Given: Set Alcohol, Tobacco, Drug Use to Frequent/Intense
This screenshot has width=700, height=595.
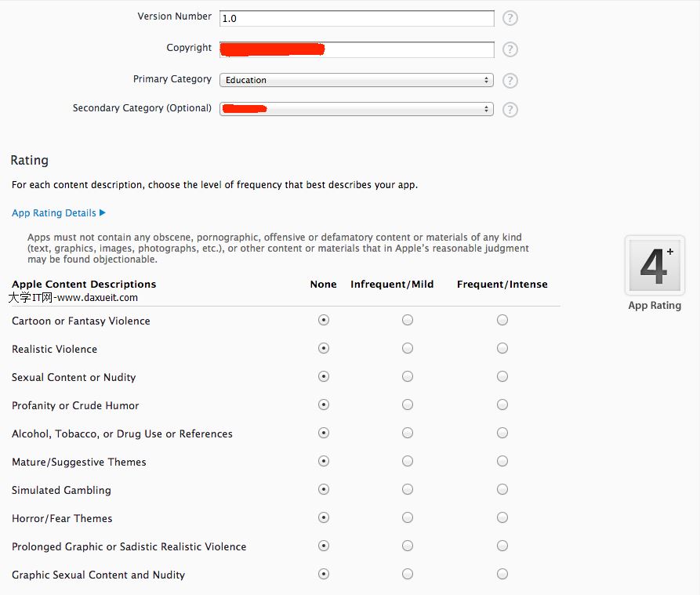Looking at the screenshot, I should click(502, 433).
